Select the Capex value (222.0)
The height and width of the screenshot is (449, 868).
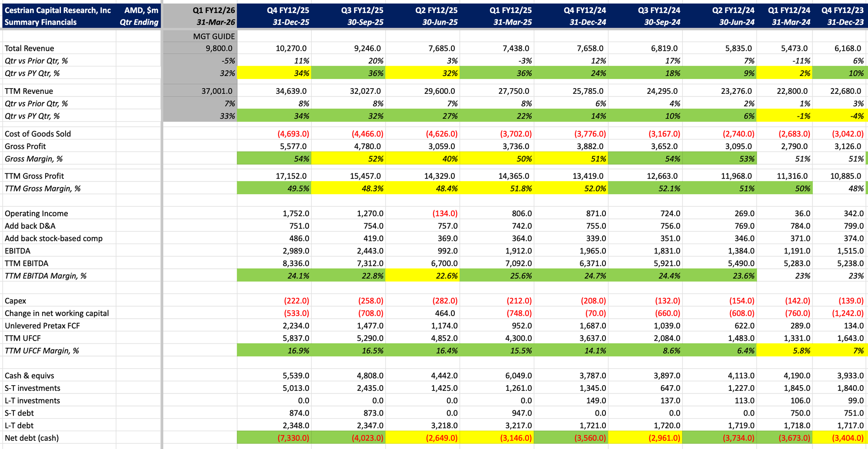(296, 301)
